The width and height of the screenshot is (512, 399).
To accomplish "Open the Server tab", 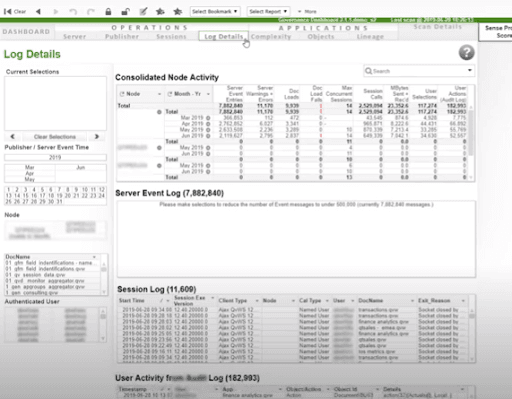I will coord(75,36).
